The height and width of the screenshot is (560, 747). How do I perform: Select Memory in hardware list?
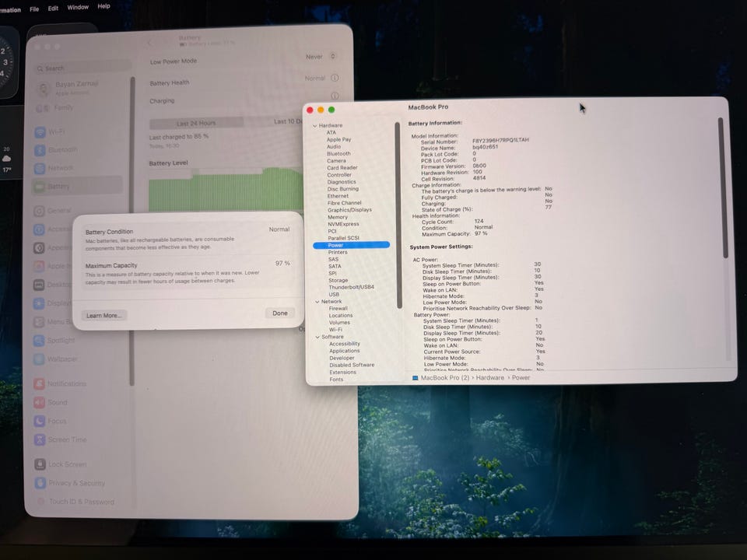337,217
